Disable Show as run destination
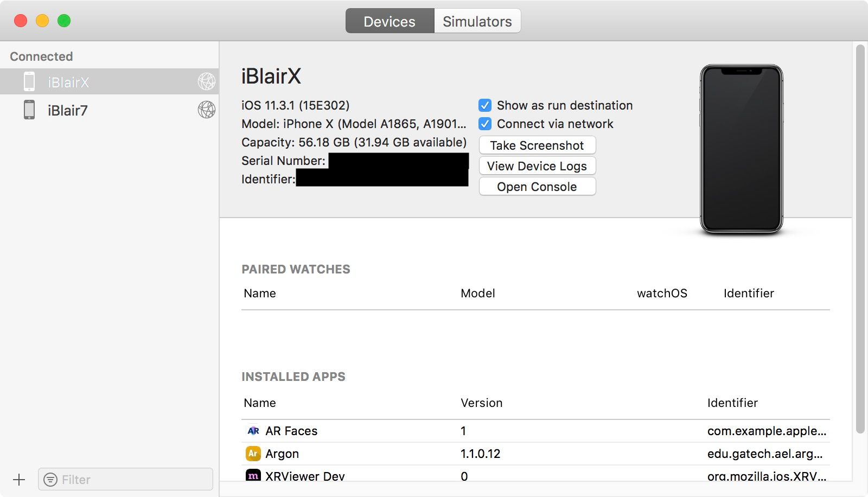Image resolution: width=868 pixels, height=497 pixels. point(484,105)
